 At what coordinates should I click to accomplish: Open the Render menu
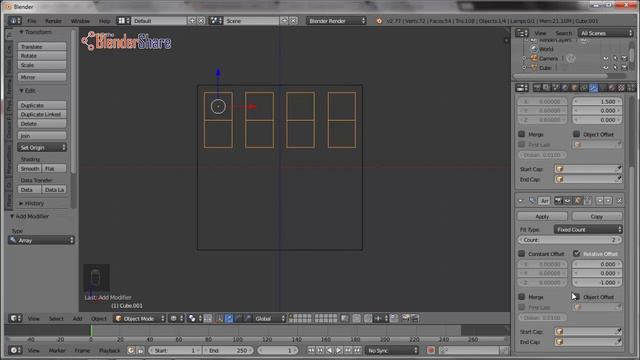pyautogui.click(x=53, y=21)
